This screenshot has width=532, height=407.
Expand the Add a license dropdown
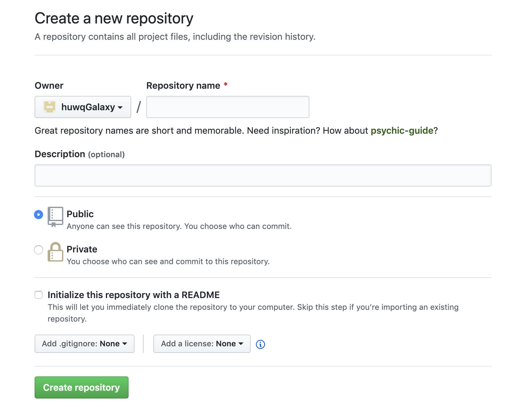tap(202, 344)
